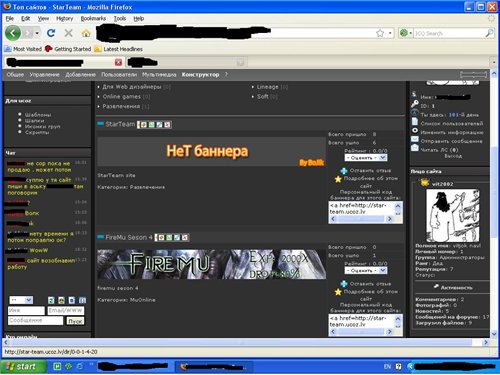Delete FireMu Seson 4 entry with red X icon
This screenshot has height=375, width=500.
tap(185, 237)
